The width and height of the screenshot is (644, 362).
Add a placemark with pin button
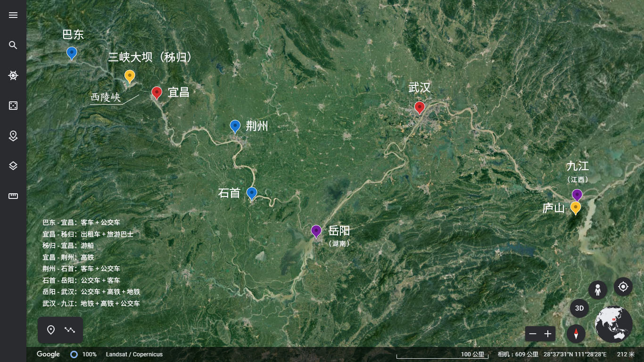[51, 330]
